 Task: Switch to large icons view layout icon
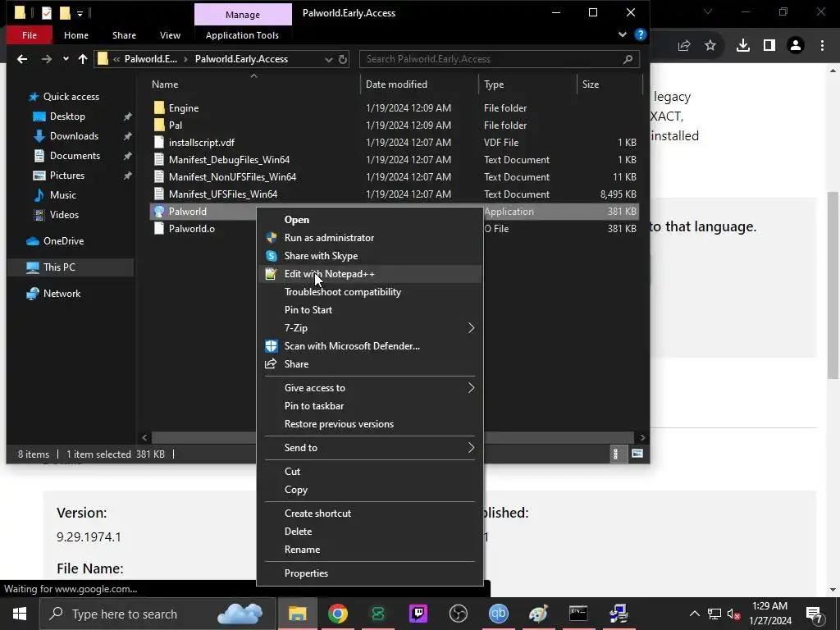pyautogui.click(x=637, y=454)
